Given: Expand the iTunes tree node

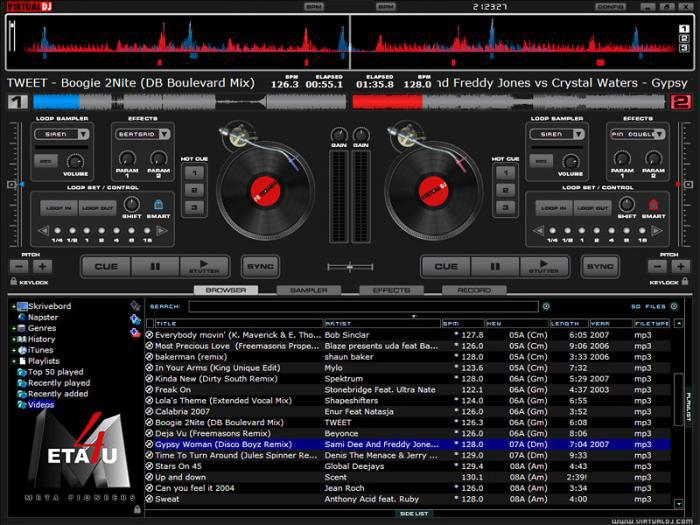Looking at the screenshot, I should [x=13, y=350].
